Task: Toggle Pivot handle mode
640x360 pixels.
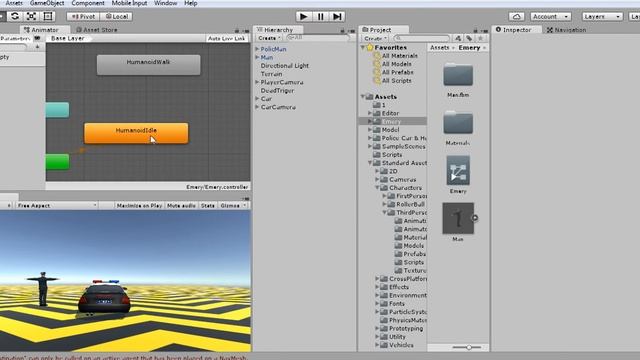Action: [83, 16]
